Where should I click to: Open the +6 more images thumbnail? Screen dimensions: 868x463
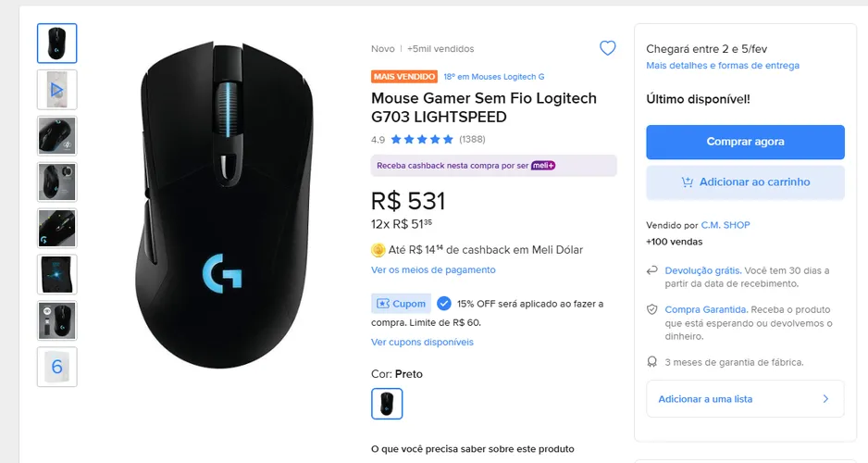coord(57,367)
